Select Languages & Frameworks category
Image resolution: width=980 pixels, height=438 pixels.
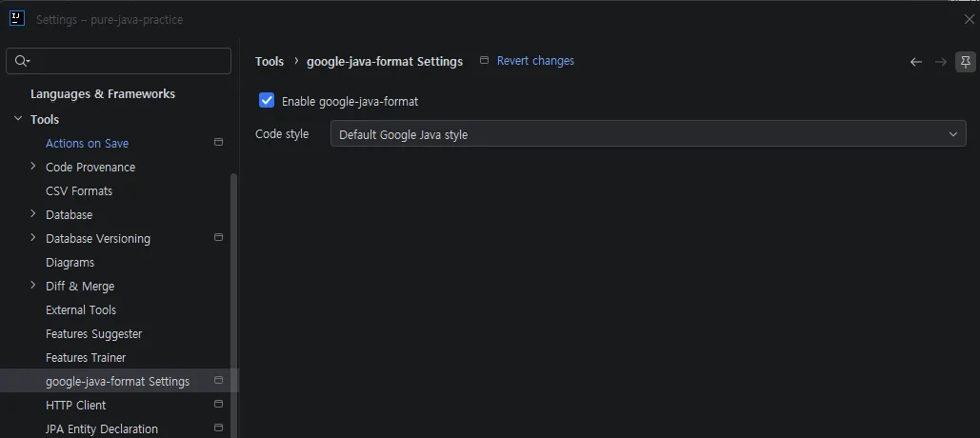point(103,93)
